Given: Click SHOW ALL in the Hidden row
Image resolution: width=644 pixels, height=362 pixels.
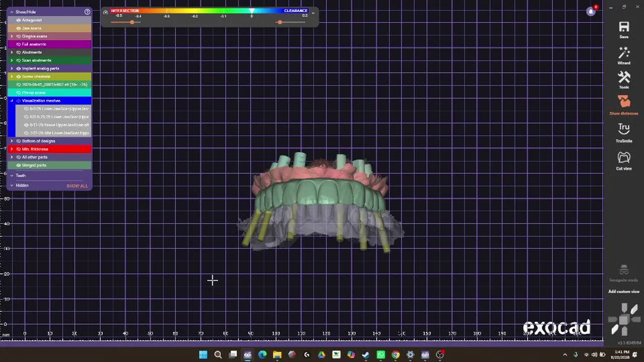Looking at the screenshot, I should point(77,186).
